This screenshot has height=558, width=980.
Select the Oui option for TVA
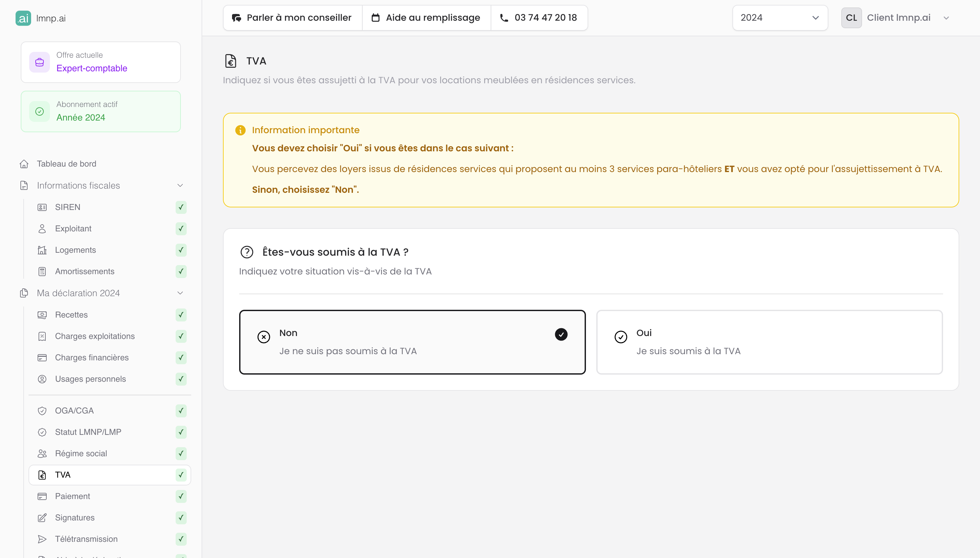[769, 342]
